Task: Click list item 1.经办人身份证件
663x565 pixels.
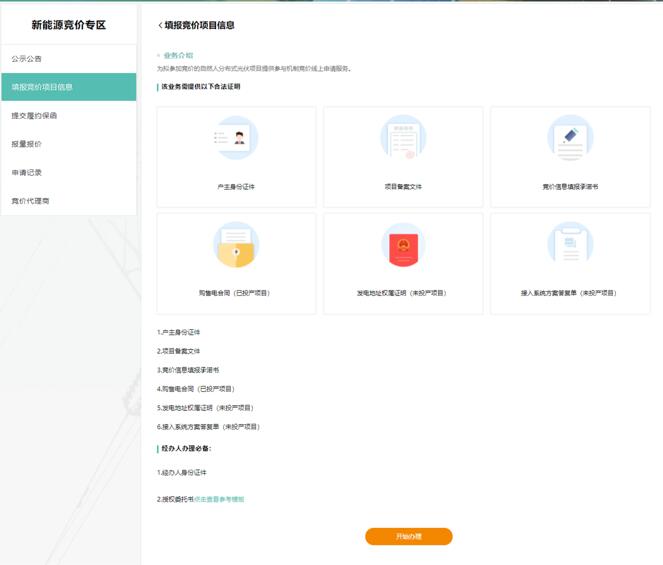Action: tap(182, 472)
